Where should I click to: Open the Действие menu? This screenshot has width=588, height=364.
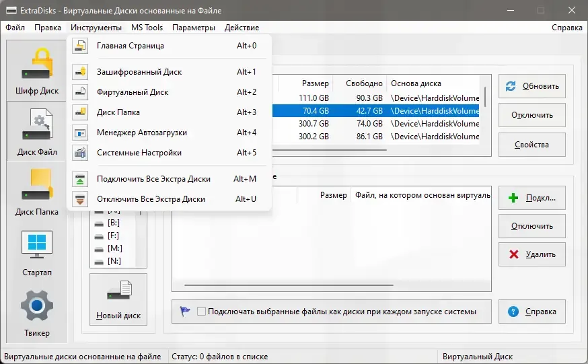(242, 28)
